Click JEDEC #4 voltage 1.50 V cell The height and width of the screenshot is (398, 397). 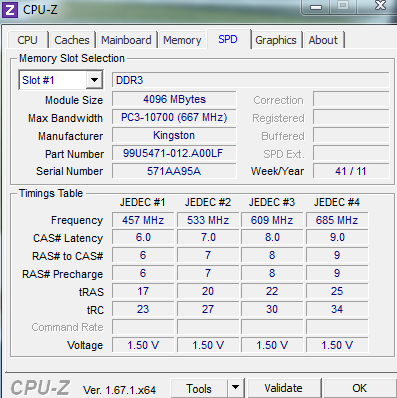click(337, 345)
